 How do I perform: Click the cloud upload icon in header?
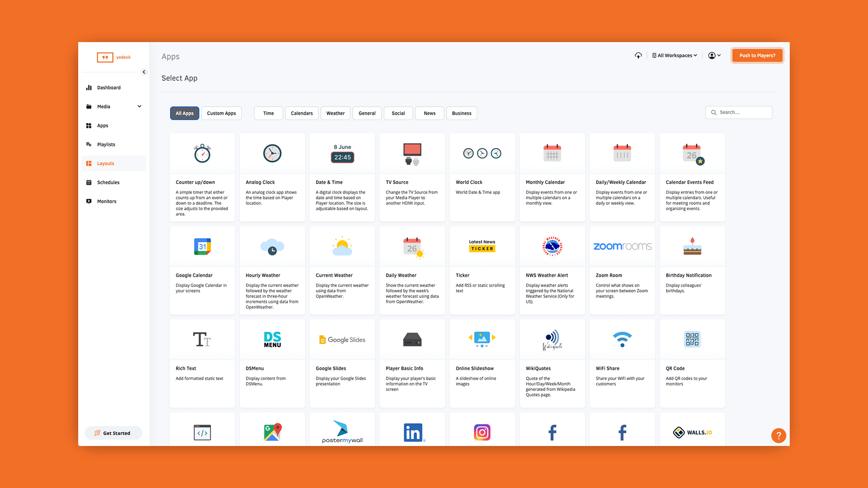click(638, 56)
